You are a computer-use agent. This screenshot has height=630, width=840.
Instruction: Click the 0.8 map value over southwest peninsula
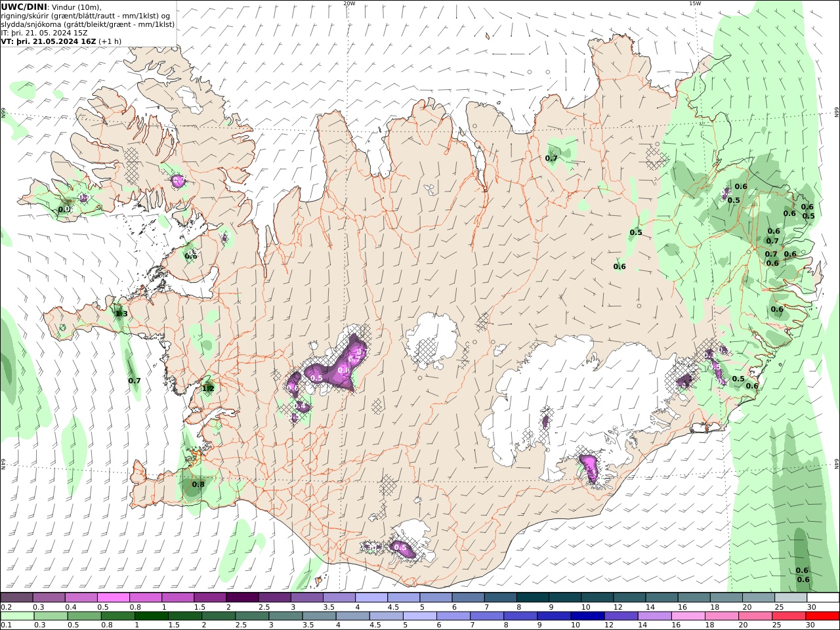198,484
